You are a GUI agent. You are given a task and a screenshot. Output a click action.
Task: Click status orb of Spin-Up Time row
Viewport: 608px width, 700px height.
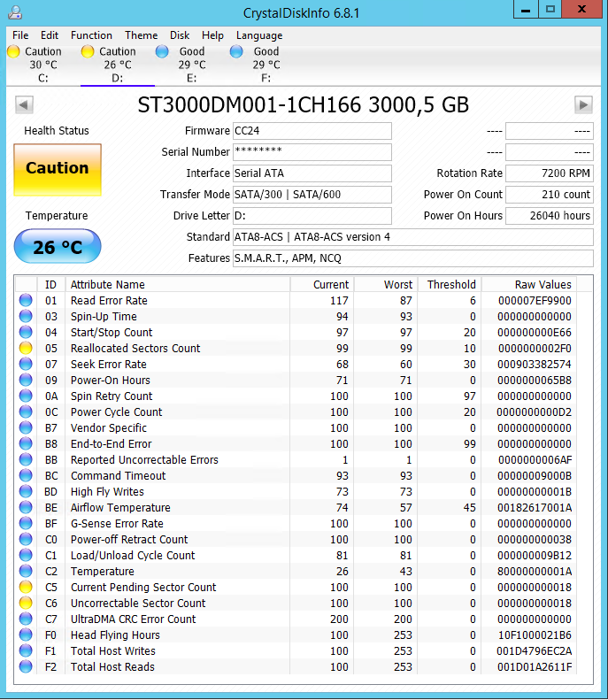26,316
